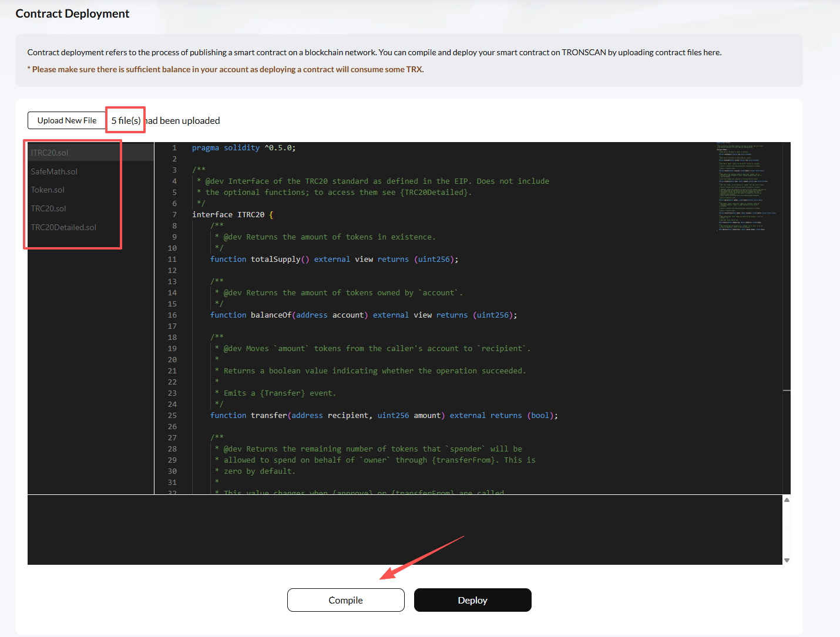Click the editor's vertical scrollbar marker
Screen dimensions: 840x637
[x=787, y=390]
